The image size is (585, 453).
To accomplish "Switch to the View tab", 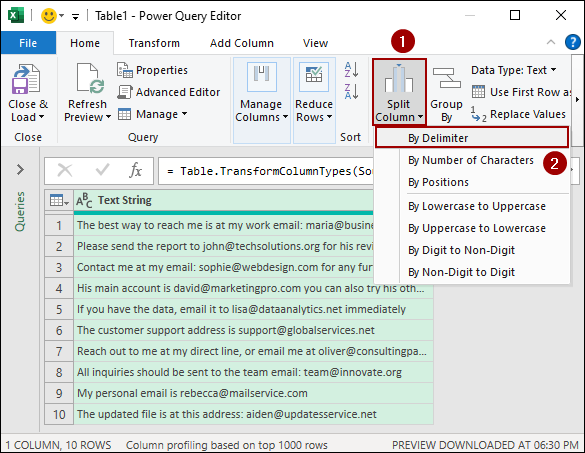I will (315, 43).
